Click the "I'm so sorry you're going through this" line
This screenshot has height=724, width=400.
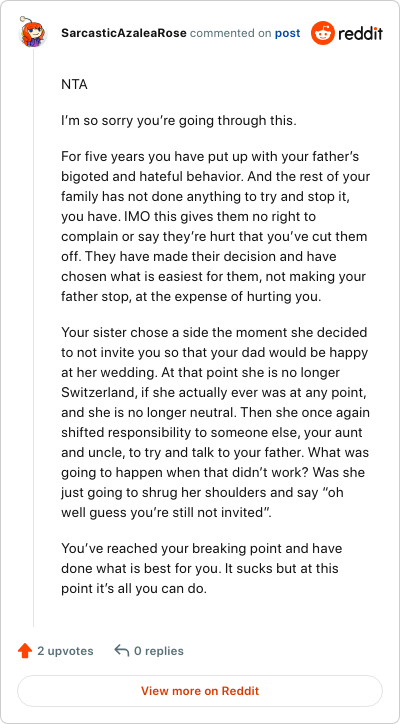[x=178, y=121]
